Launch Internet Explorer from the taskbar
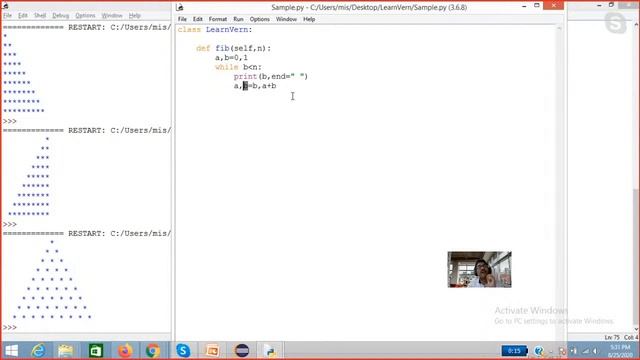 point(39,351)
